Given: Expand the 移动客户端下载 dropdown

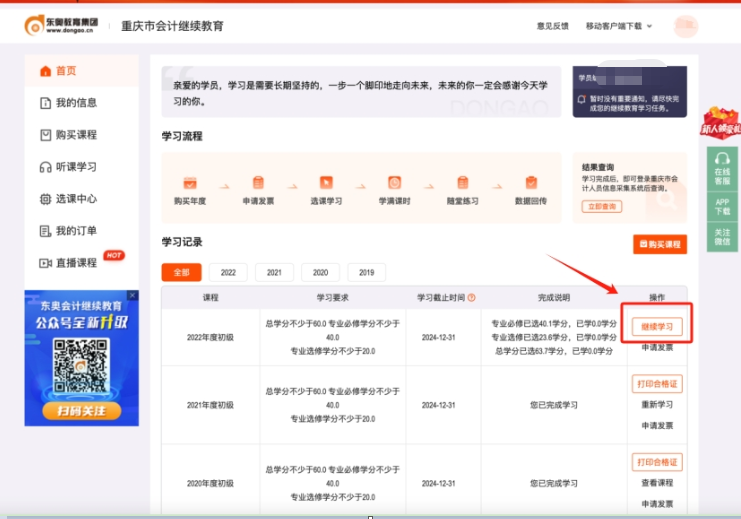Looking at the screenshot, I should 618,26.
